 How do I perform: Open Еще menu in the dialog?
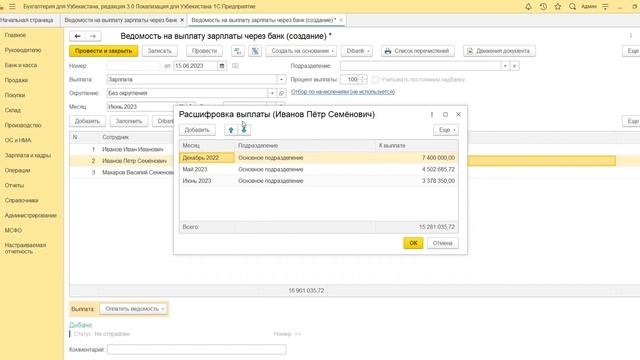[x=446, y=130]
